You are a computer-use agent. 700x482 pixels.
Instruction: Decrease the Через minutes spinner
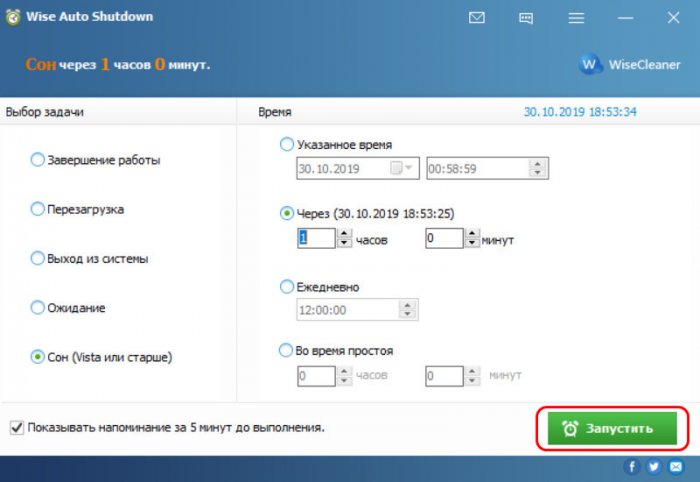[472, 243]
